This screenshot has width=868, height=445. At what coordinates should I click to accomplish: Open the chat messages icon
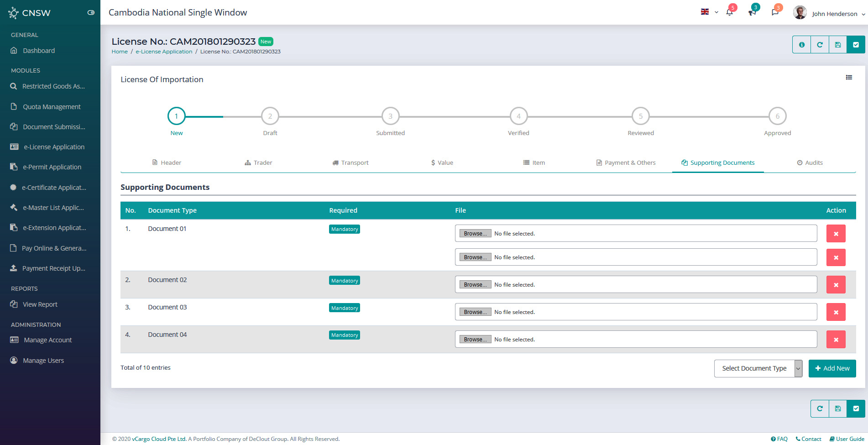click(x=775, y=12)
